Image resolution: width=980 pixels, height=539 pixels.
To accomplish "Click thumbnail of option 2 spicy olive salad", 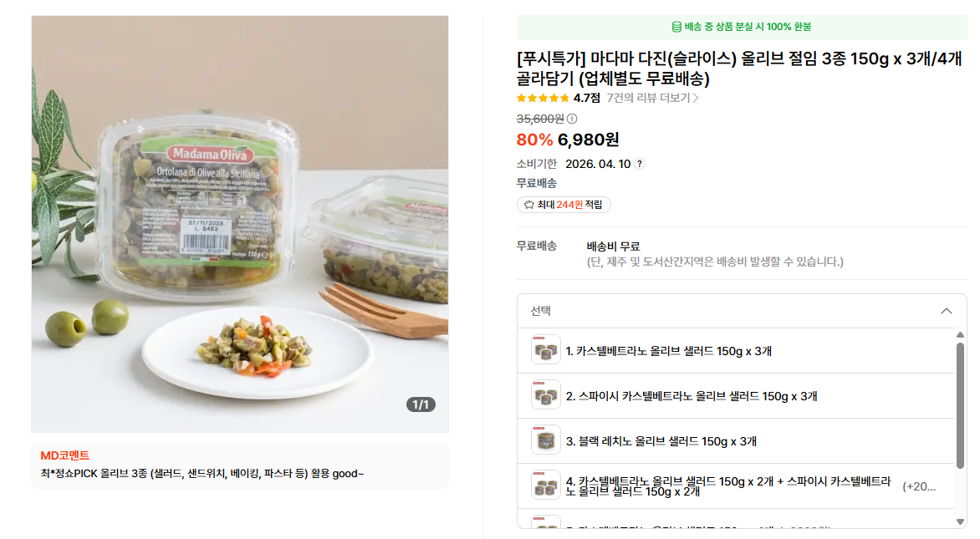I will (546, 396).
